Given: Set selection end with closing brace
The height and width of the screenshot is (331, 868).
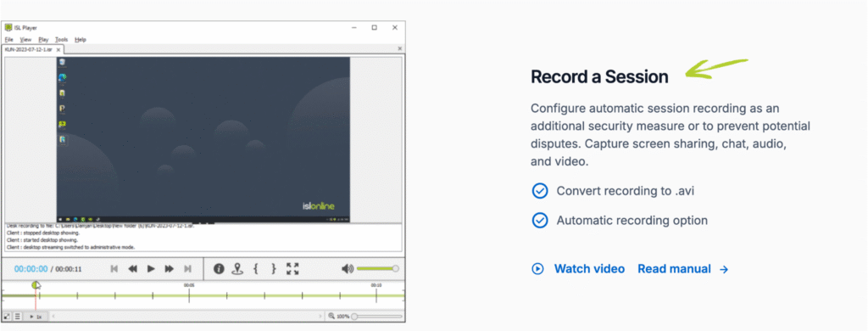Looking at the screenshot, I should (x=274, y=269).
